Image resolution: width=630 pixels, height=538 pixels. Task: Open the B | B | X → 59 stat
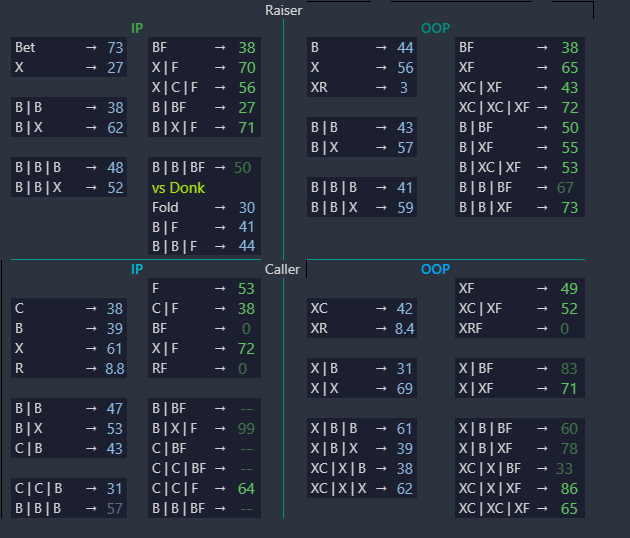(362, 207)
